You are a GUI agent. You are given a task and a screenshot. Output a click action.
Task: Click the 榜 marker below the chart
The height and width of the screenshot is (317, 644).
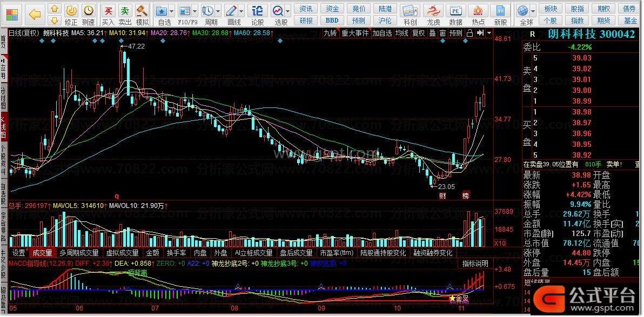[x=465, y=196]
